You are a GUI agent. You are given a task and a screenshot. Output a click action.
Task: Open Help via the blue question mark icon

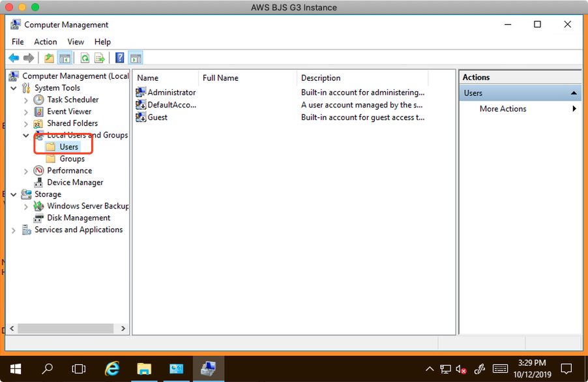120,58
